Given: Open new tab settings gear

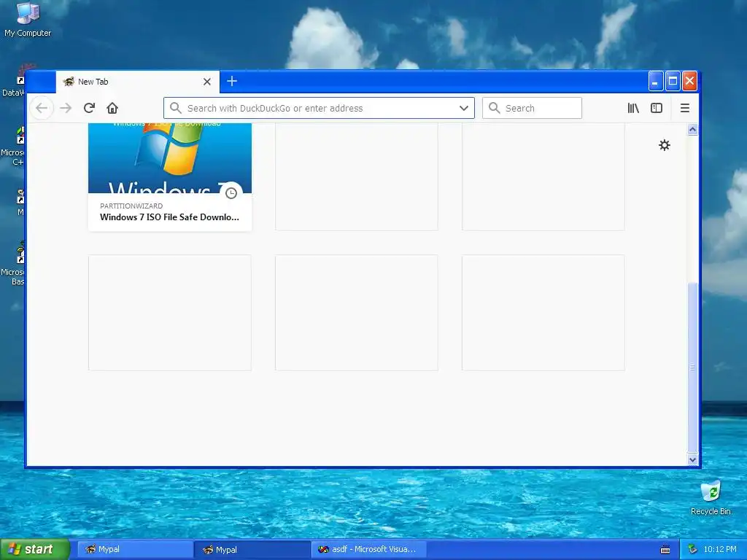Looking at the screenshot, I should tap(664, 145).
